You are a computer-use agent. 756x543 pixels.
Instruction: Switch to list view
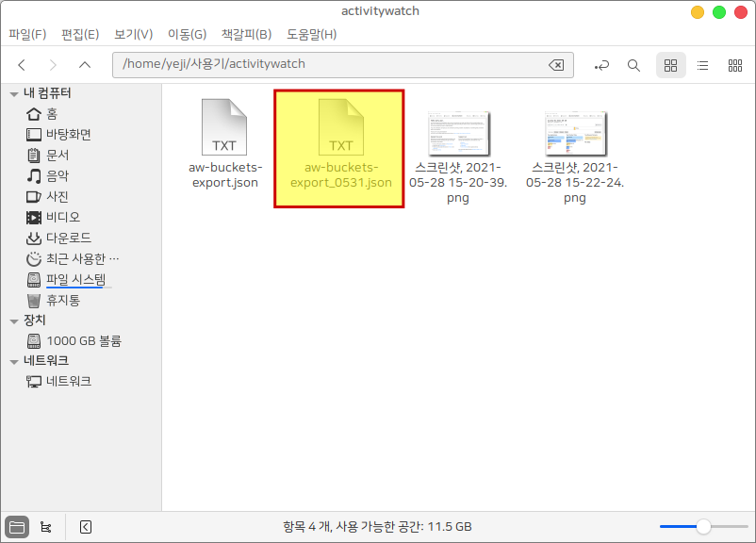[702, 65]
